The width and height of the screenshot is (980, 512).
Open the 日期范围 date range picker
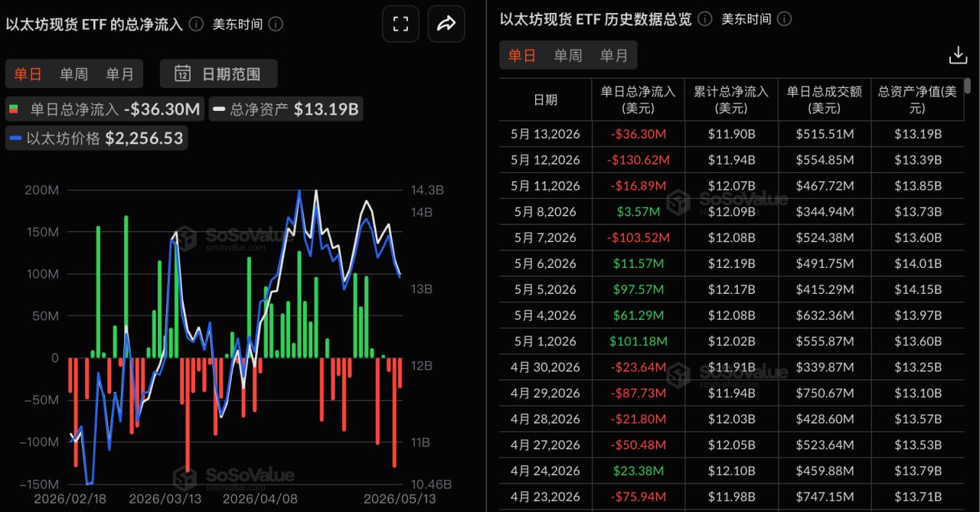218,74
